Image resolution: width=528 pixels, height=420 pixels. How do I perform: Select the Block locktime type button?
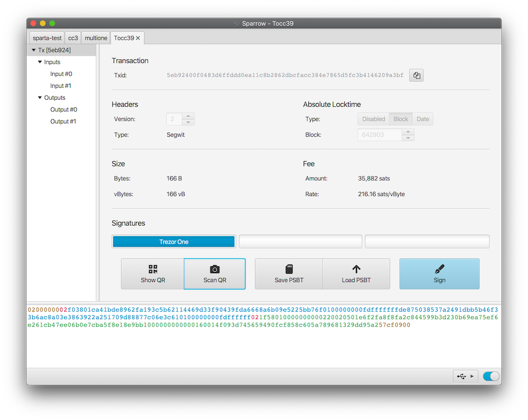pyautogui.click(x=401, y=119)
